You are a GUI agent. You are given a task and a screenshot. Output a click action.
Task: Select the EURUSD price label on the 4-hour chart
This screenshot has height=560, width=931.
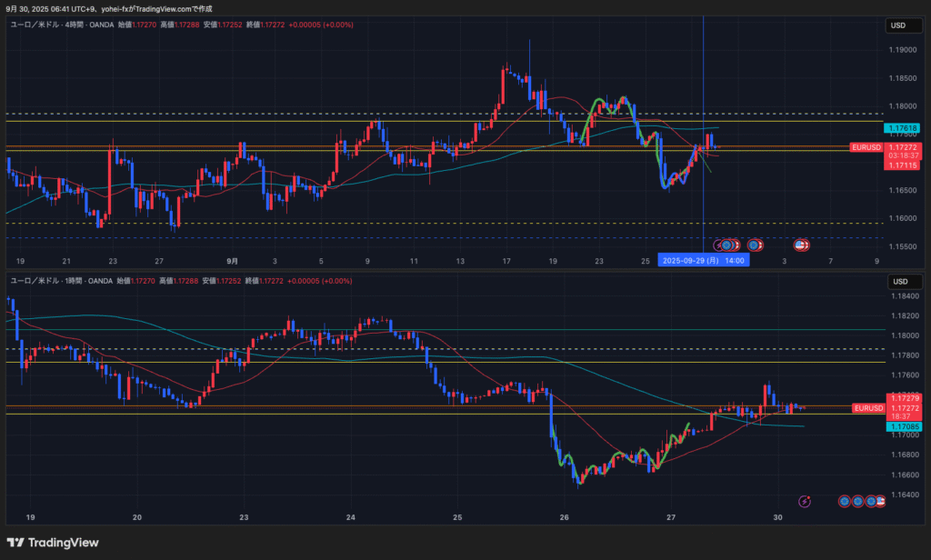pyautogui.click(x=866, y=147)
